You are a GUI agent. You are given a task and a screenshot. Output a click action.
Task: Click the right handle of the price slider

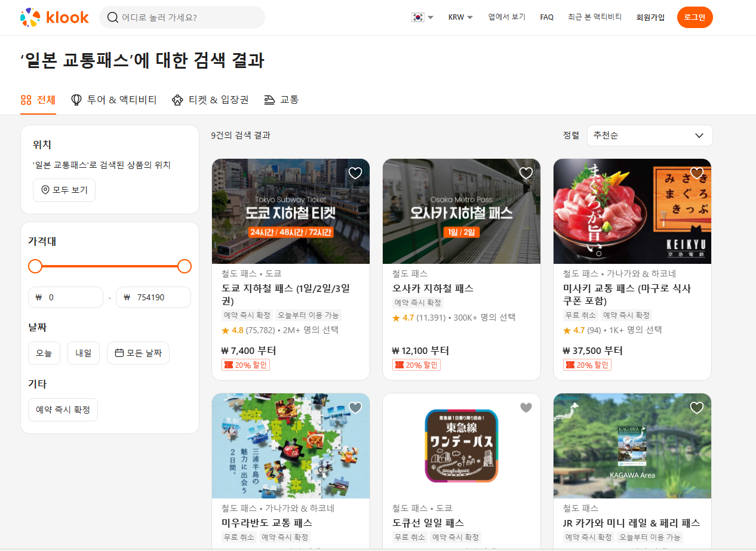point(185,266)
